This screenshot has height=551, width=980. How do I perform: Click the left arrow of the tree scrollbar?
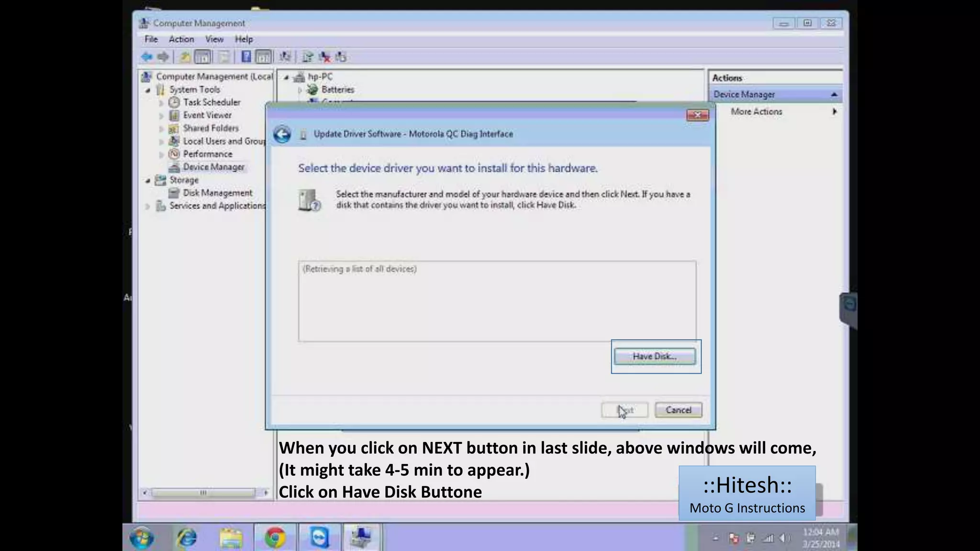[x=145, y=493]
